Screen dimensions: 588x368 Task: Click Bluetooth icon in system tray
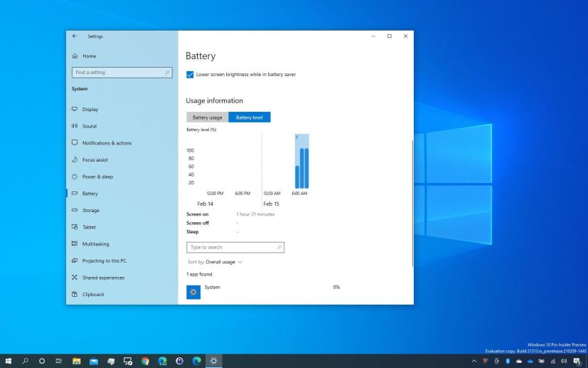508,362
